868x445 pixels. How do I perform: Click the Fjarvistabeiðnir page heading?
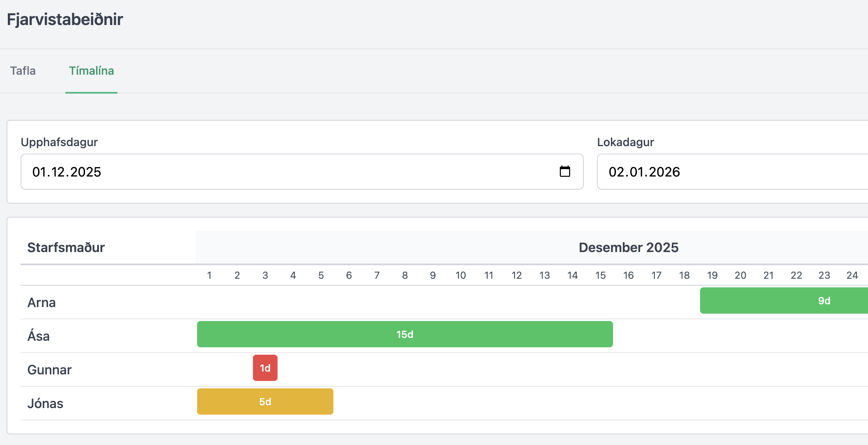(x=65, y=19)
